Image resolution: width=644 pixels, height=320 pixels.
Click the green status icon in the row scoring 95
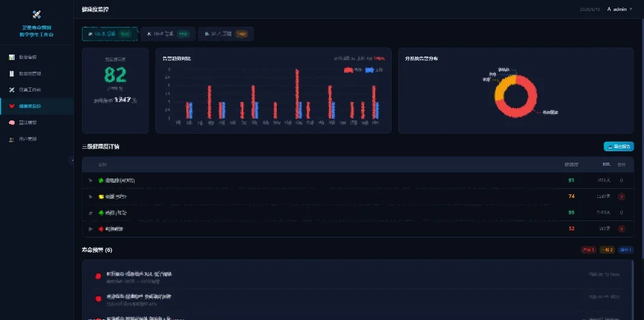pyautogui.click(x=101, y=213)
